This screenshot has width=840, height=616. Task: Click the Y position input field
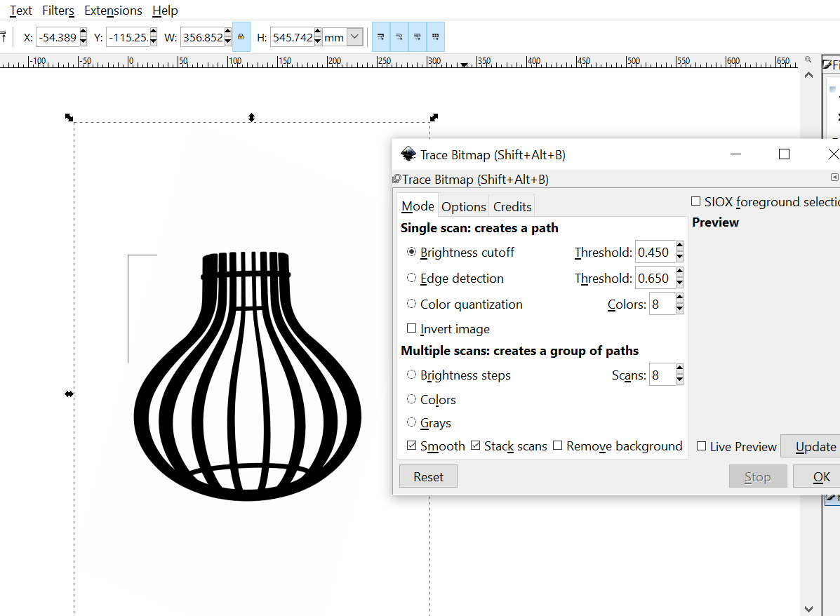click(128, 37)
